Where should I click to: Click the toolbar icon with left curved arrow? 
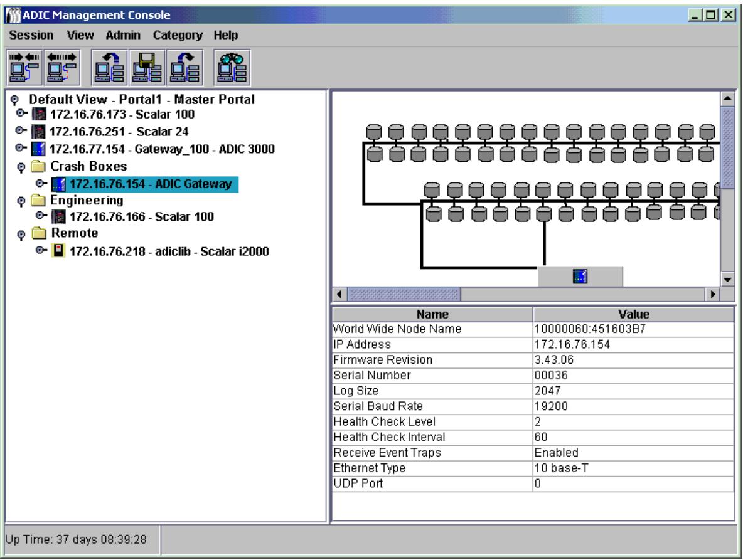pos(109,67)
